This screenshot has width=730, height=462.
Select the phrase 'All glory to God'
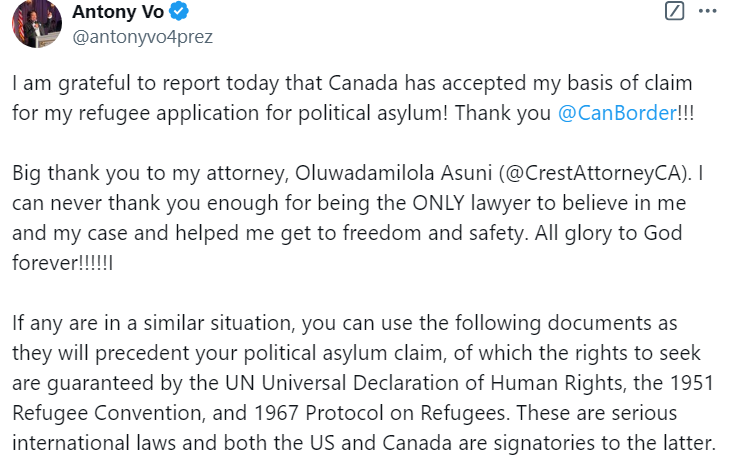608,233
